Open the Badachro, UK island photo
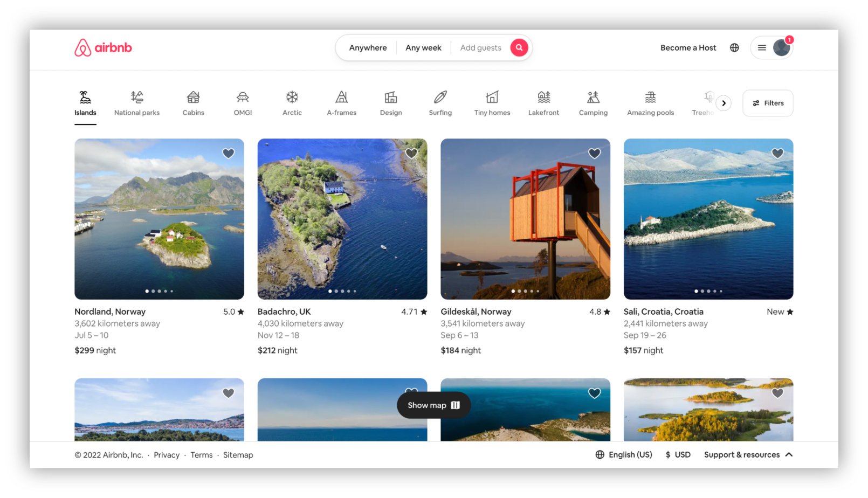Screen dimensions: 868x498 click(342, 219)
